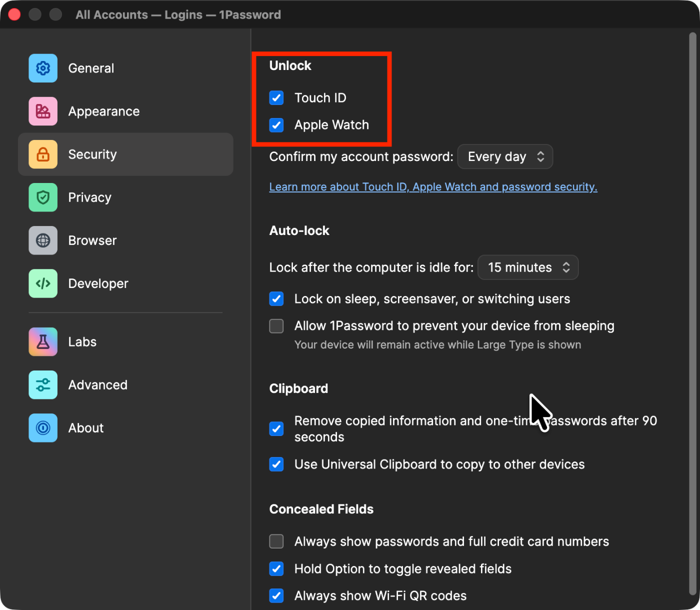Screen dimensions: 700x610
Task: Go to Browser settings label
Action: coord(92,240)
